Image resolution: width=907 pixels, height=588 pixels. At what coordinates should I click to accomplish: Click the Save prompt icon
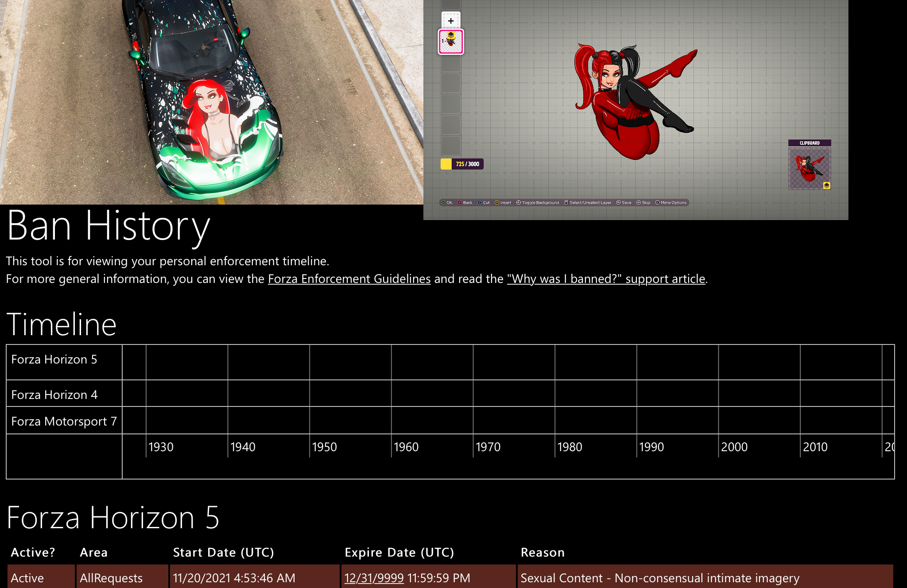pos(619,202)
